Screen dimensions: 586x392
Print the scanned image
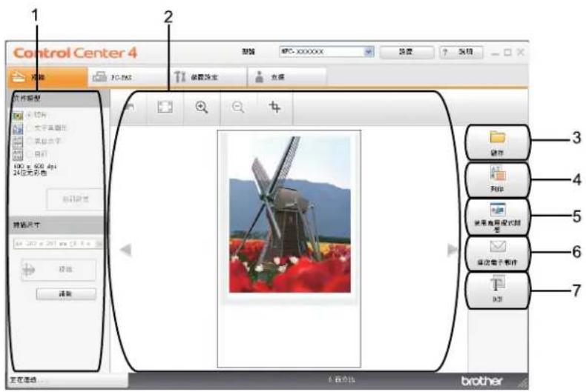point(498,179)
